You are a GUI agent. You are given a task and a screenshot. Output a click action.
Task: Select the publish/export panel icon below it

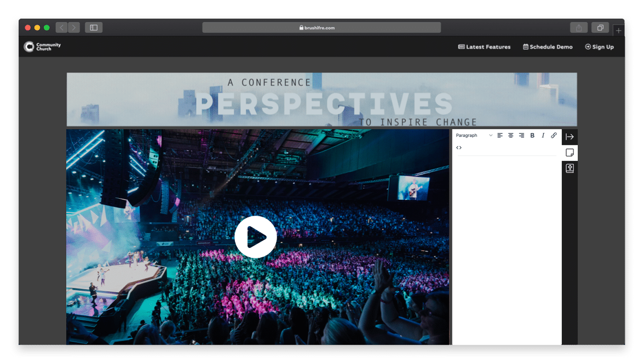(570, 168)
